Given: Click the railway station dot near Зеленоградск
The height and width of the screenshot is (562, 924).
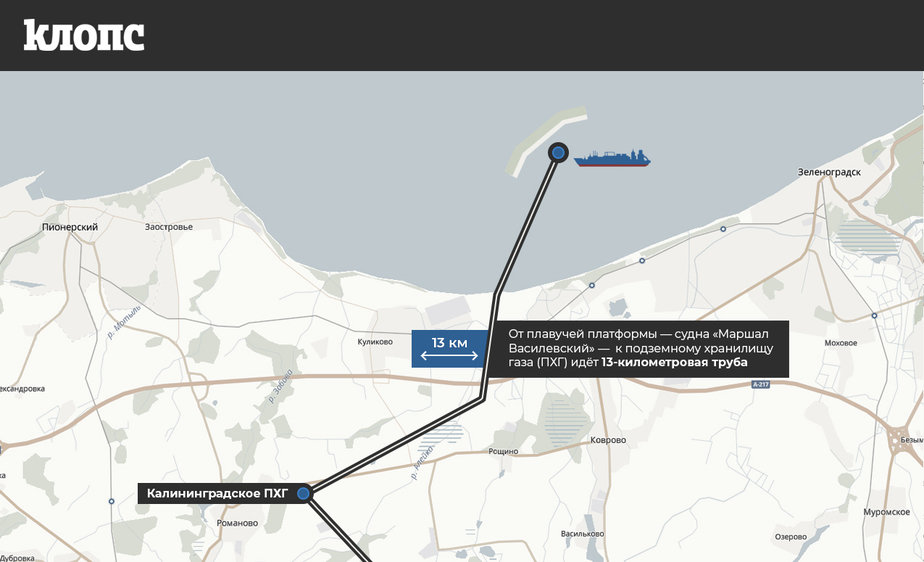Looking at the screenshot, I should 723,229.
